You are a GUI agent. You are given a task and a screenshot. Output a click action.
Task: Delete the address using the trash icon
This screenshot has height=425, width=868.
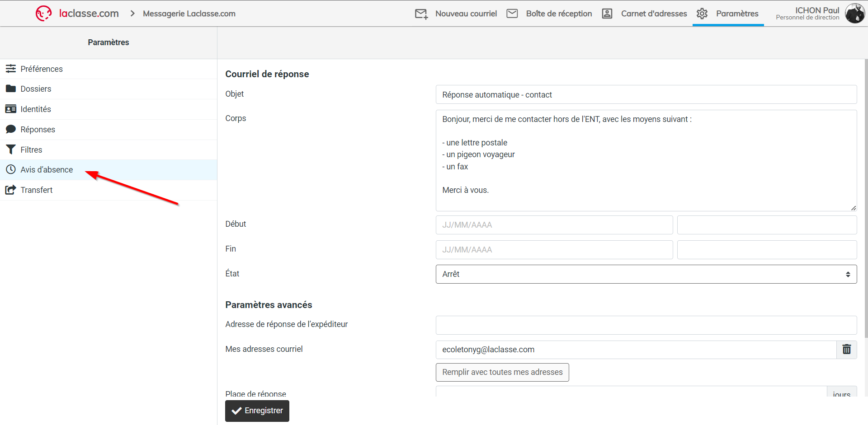coord(846,350)
